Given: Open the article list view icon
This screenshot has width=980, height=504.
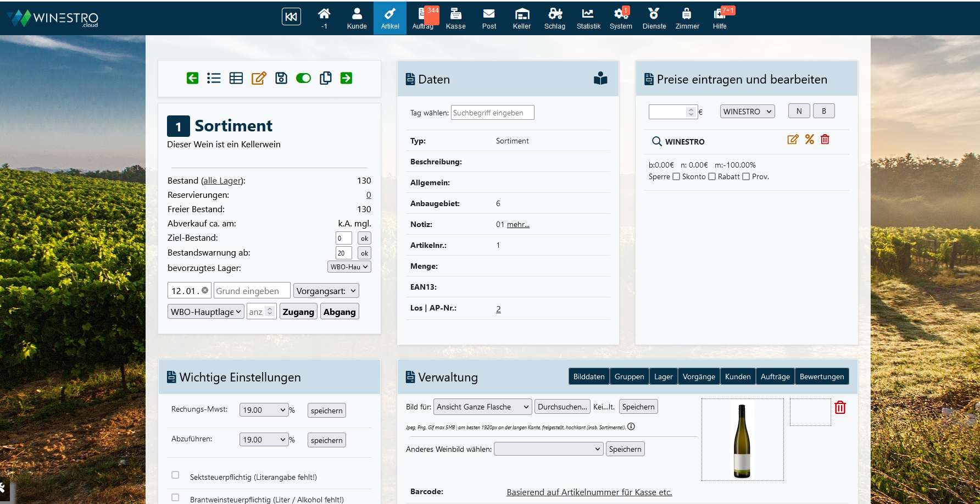Looking at the screenshot, I should coord(214,78).
